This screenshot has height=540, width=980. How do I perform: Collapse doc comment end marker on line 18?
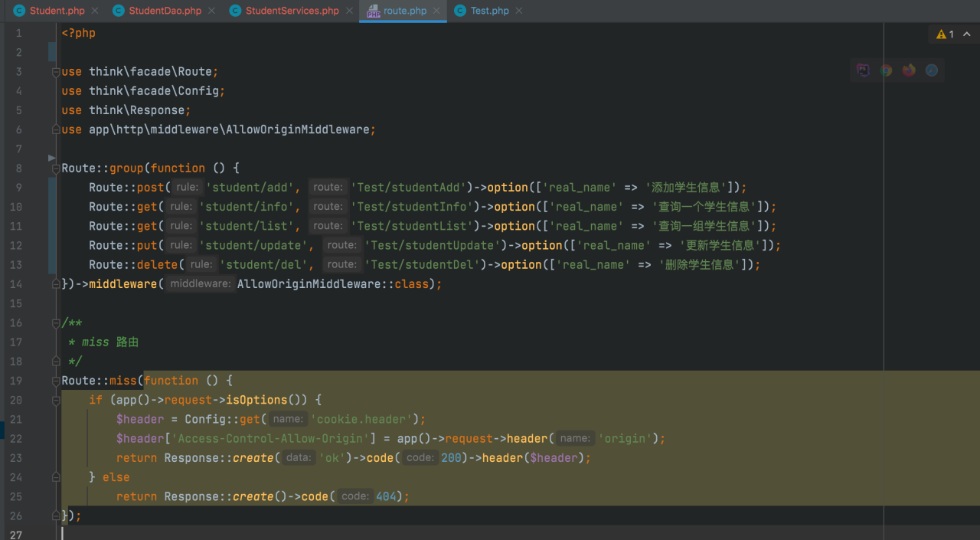[x=55, y=362]
